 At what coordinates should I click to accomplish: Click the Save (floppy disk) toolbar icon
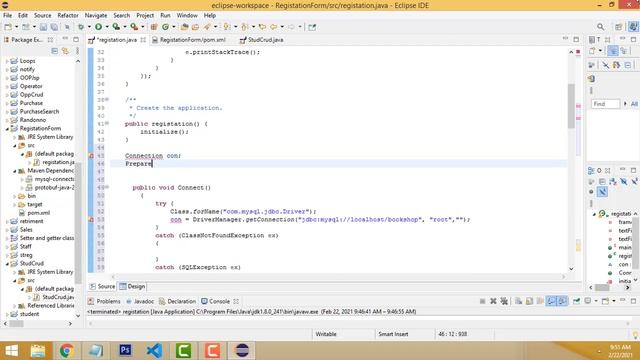(43, 27)
